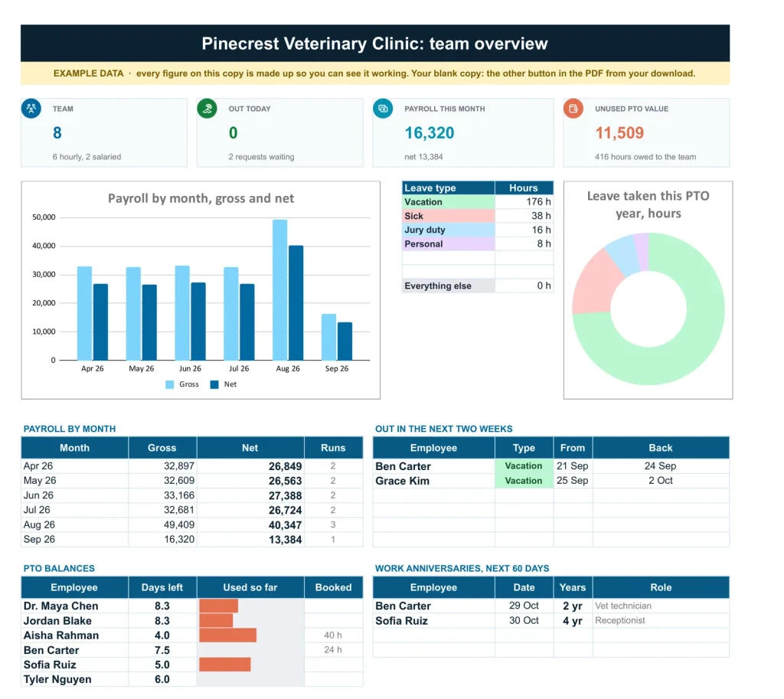This screenshot has width=784, height=699.
Task: Select the Jury duty leave type cell
Action: coord(449,230)
